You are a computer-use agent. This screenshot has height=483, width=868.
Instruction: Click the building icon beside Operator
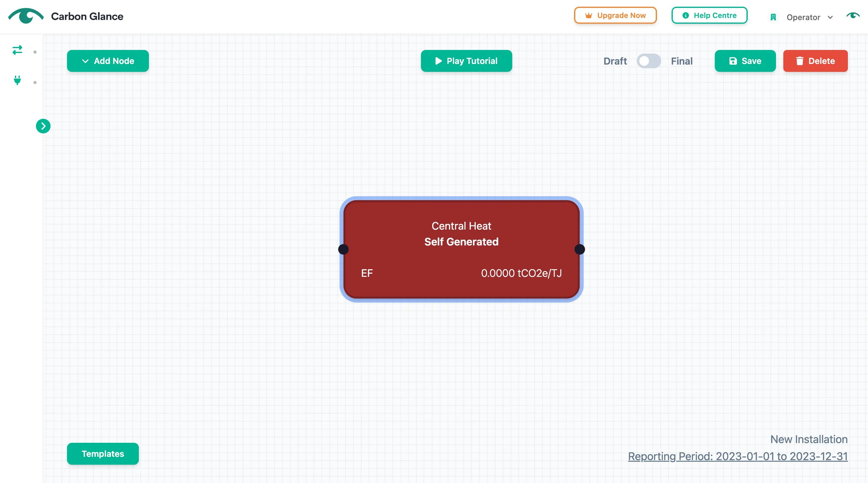click(x=773, y=17)
